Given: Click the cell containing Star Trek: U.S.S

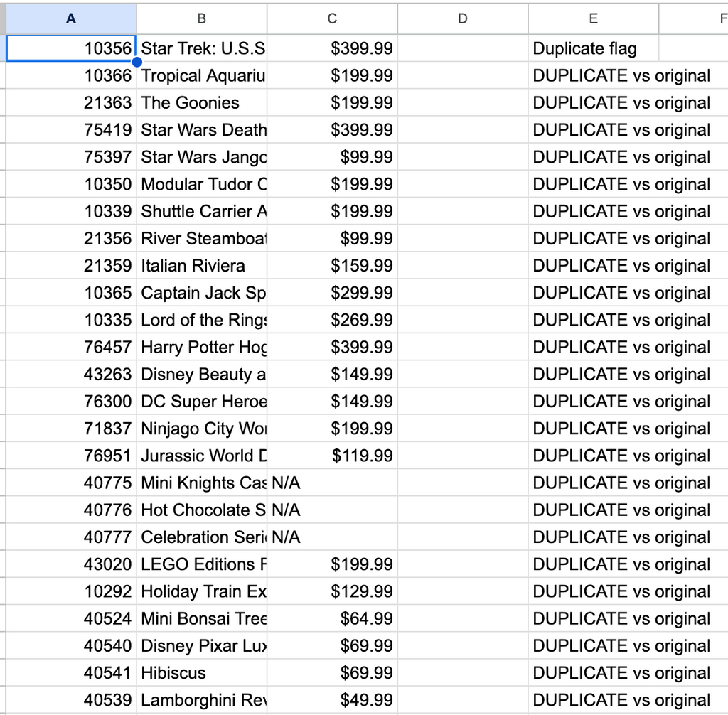Looking at the screenshot, I should click(201, 48).
